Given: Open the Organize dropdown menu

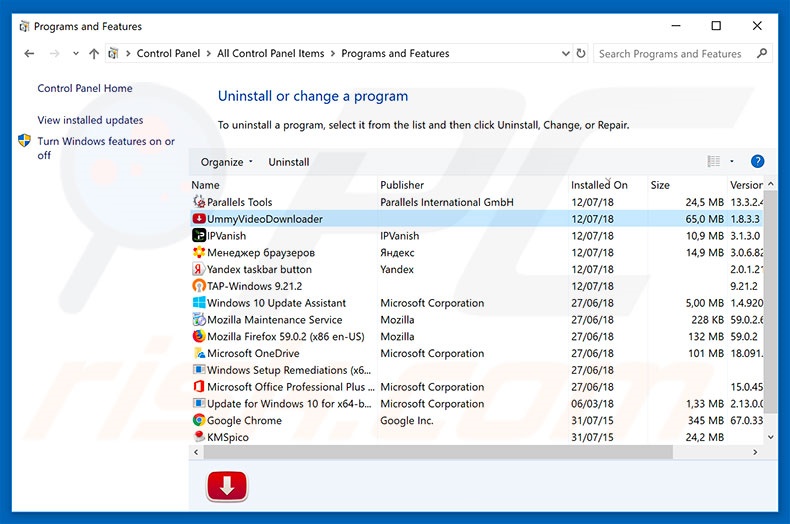Looking at the screenshot, I should click(227, 162).
